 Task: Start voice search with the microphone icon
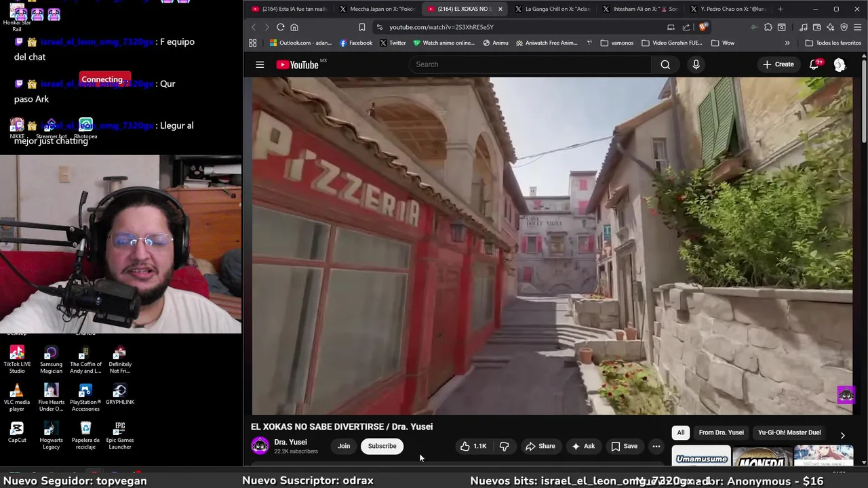[696, 64]
